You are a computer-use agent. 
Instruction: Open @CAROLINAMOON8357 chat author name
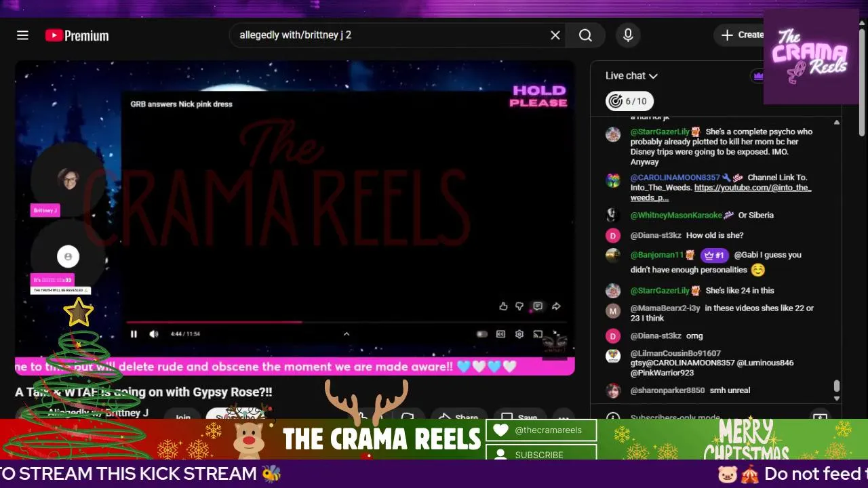675,178
